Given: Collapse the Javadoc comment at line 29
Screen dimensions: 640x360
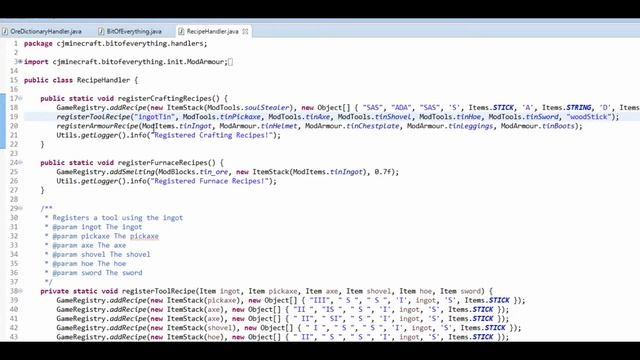Looking at the screenshot, I should click(20, 208).
